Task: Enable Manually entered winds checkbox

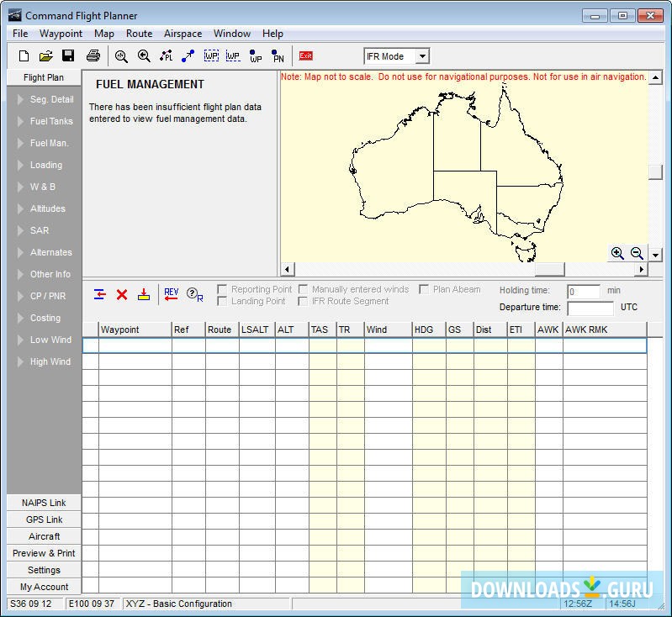Action: point(303,289)
